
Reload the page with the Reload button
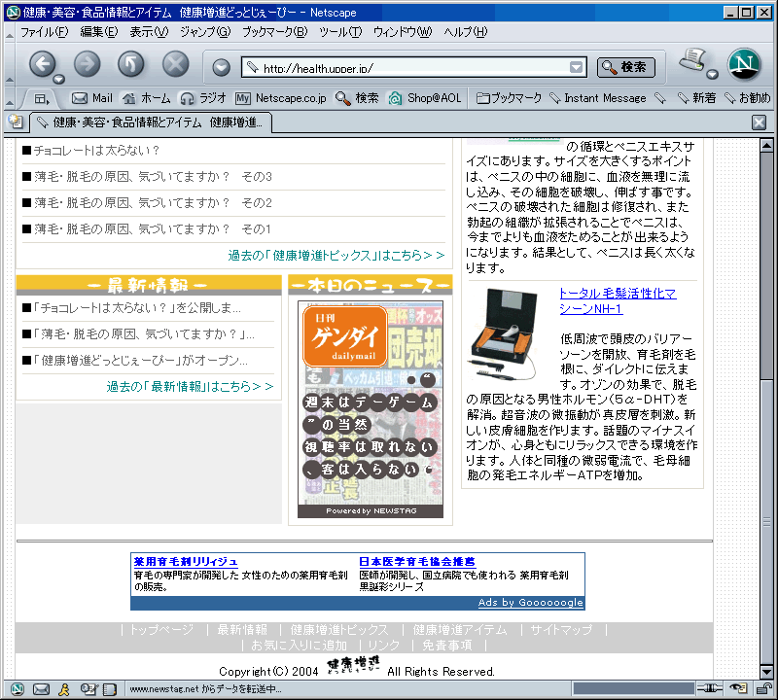click(x=131, y=64)
